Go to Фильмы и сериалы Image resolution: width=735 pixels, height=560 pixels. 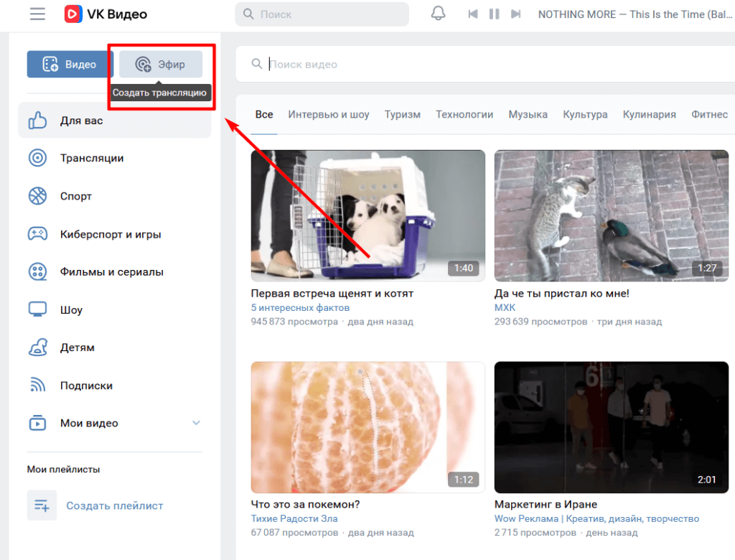pyautogui.click(x=111, y=272)
